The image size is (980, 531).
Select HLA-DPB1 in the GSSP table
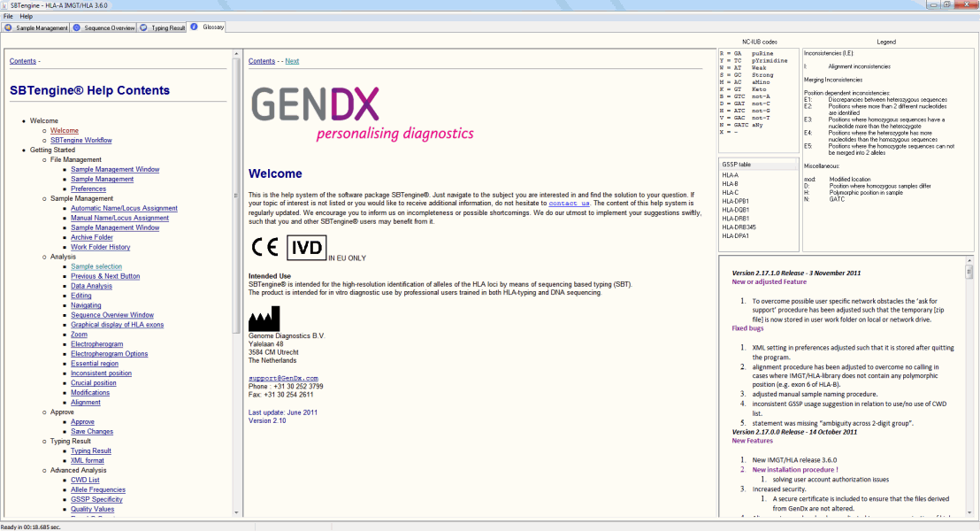(x=735, y=202)
